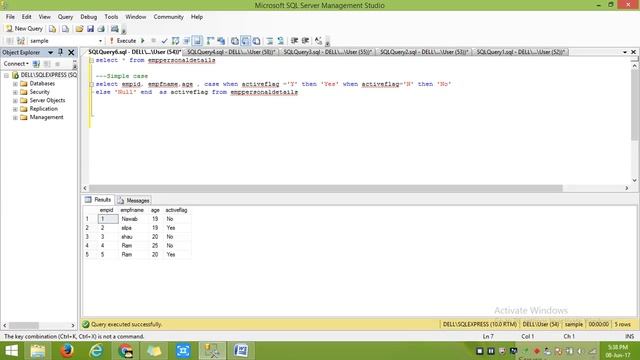This screenshot has width=640, height=360.
Task: Expand the Server Objects folder
Action: 15,100
